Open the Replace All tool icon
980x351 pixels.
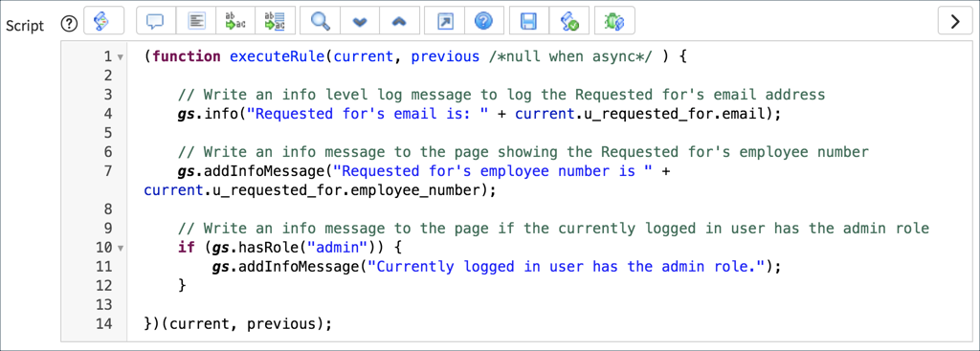click(x=276, y=21)
